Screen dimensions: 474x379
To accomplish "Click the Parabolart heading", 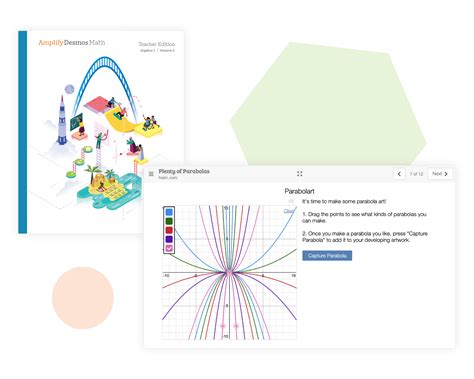I will [x=299, y=191].
